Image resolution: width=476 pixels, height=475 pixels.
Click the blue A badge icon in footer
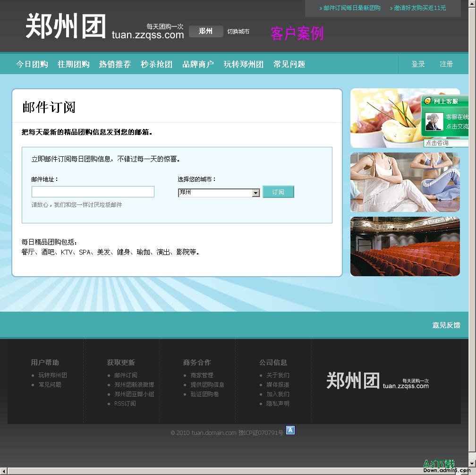click(290, 430)
